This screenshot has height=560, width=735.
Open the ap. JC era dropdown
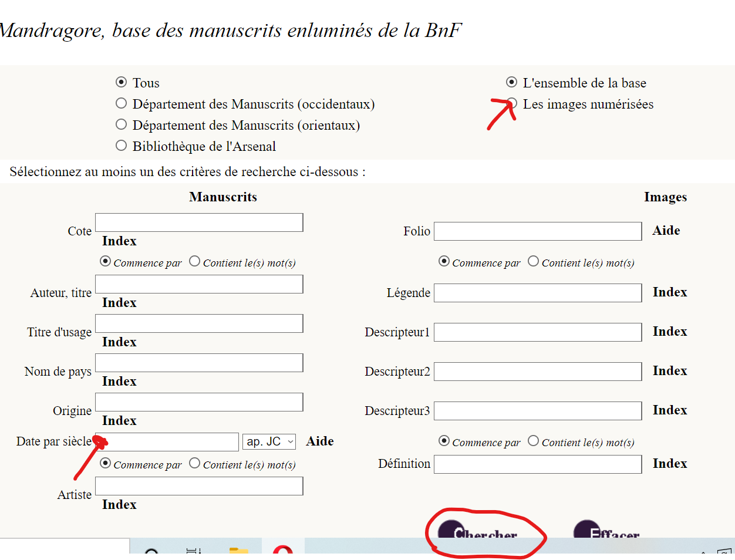coord(269,441)
